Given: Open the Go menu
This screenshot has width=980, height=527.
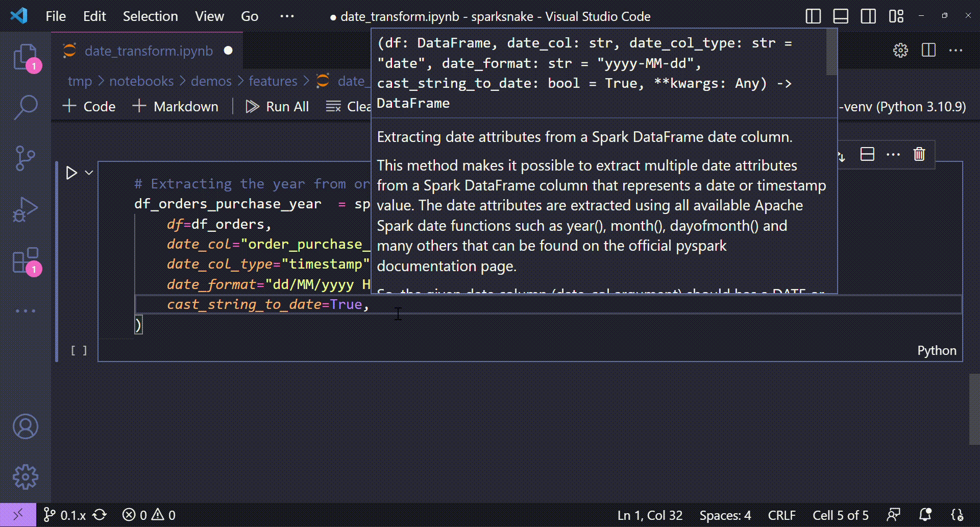Looking at the screenshot, I should [250, 16].
